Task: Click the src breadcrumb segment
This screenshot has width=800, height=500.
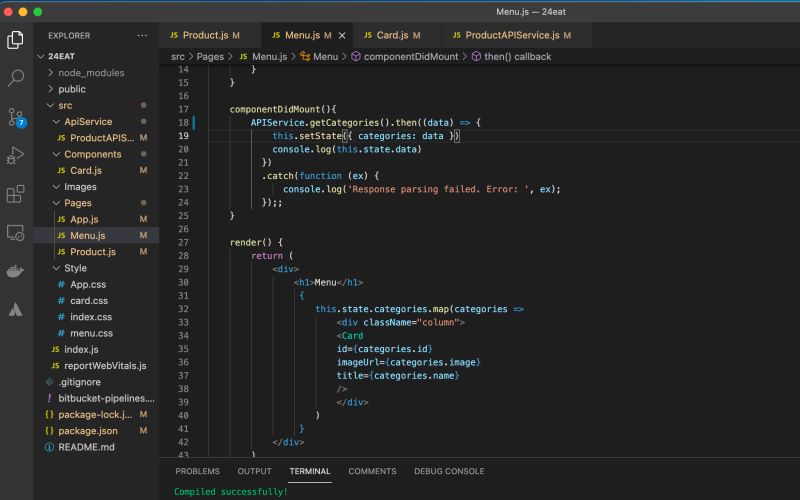Action: [x=178, y=57]
